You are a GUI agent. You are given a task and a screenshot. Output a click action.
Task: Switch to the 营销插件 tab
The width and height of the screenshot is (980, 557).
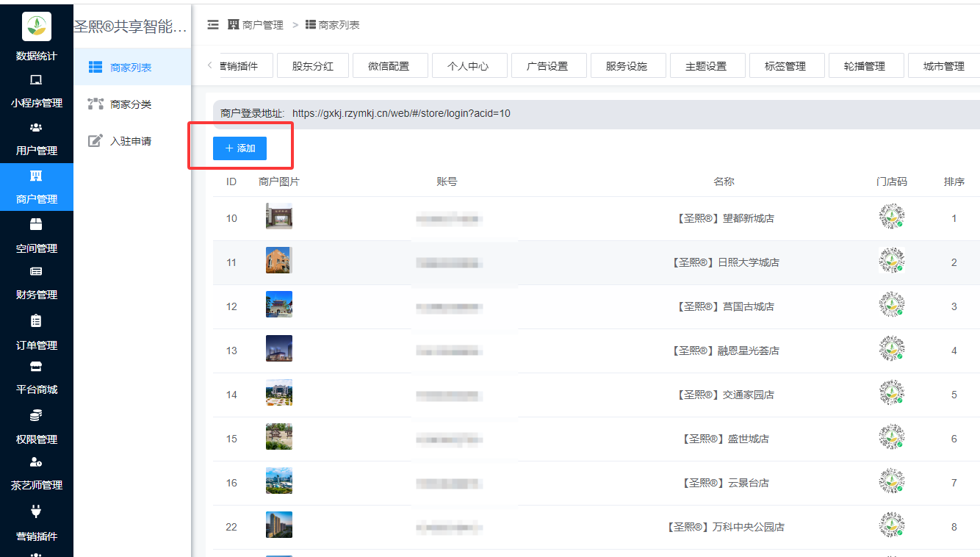(246, 66)
